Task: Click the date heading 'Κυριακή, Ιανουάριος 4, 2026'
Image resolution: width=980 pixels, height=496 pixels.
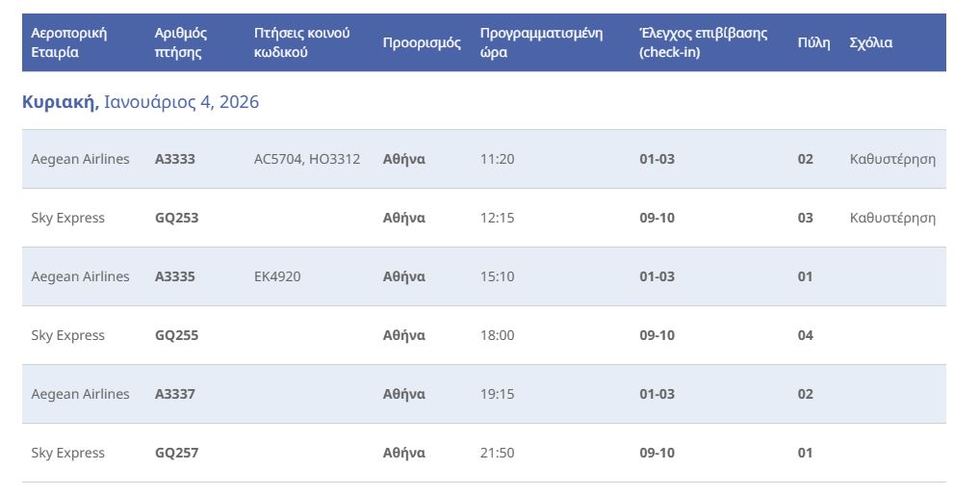Action: (x=141, y=101)
